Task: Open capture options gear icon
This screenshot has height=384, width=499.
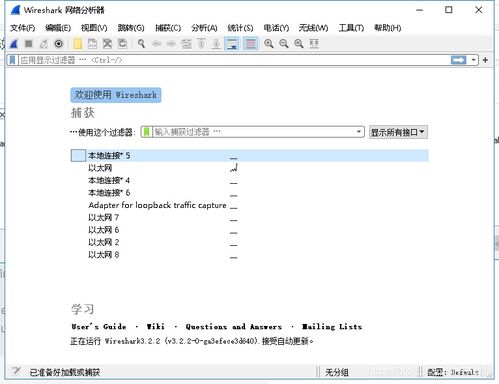Action: [x=59, y=44]
